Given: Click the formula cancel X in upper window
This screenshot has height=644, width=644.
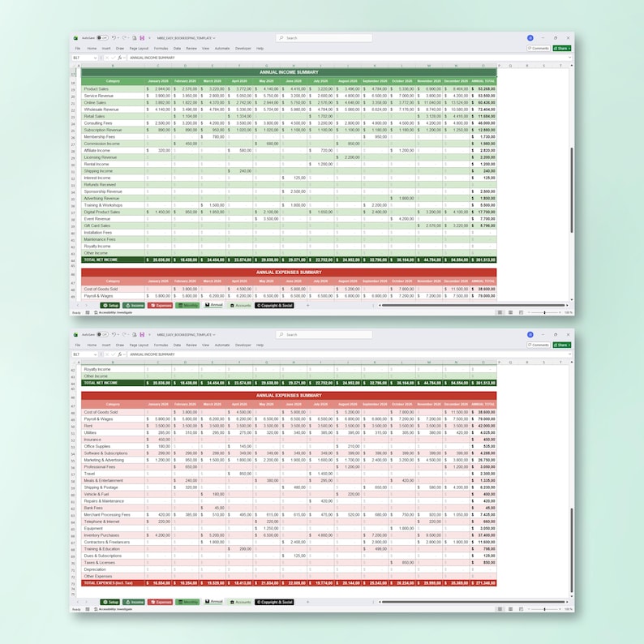Looking at the screenshot, I should (107, 58).
